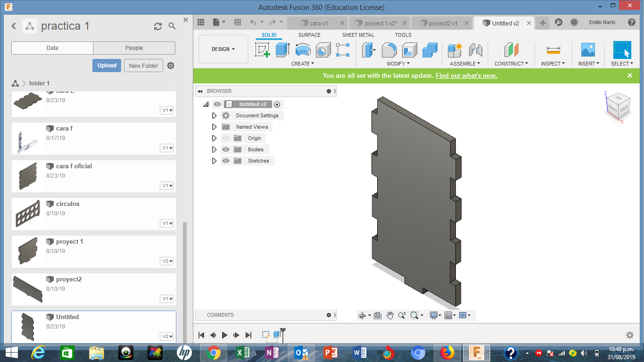Click the Select tool icon

tap(622, 50)
